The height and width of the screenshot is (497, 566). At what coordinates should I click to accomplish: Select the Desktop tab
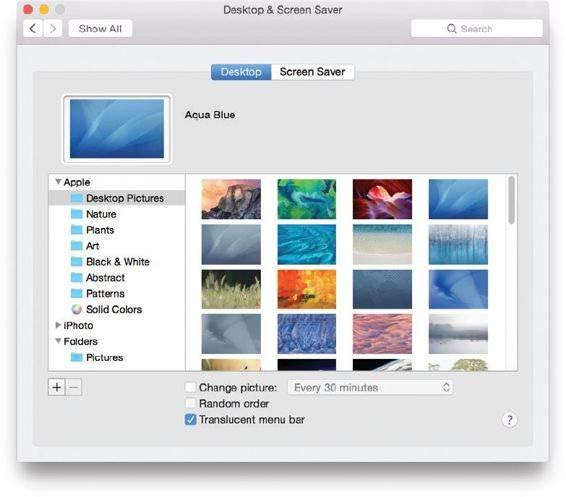(241, 72)
